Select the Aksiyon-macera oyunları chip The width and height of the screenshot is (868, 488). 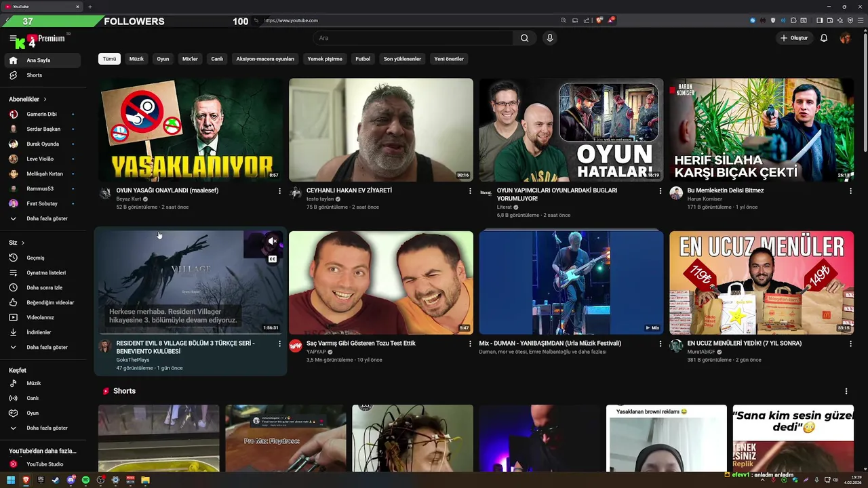[265, 59]
